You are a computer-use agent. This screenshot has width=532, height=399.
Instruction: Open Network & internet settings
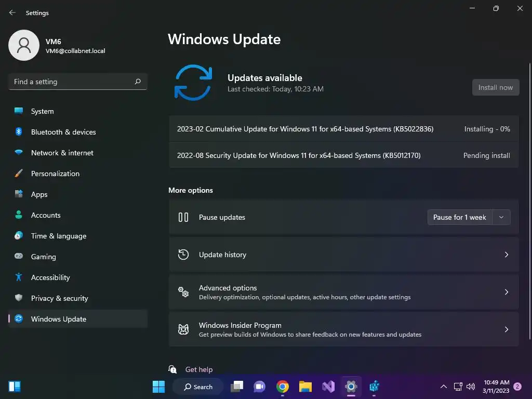pos(78,153)
